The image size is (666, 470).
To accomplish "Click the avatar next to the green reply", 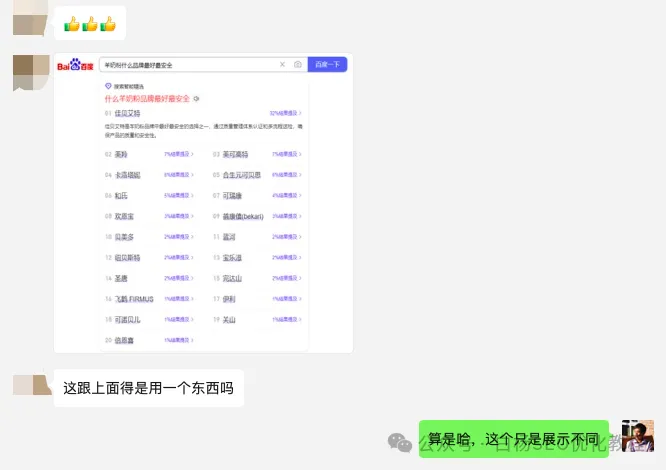I will [x=637, y=436].
